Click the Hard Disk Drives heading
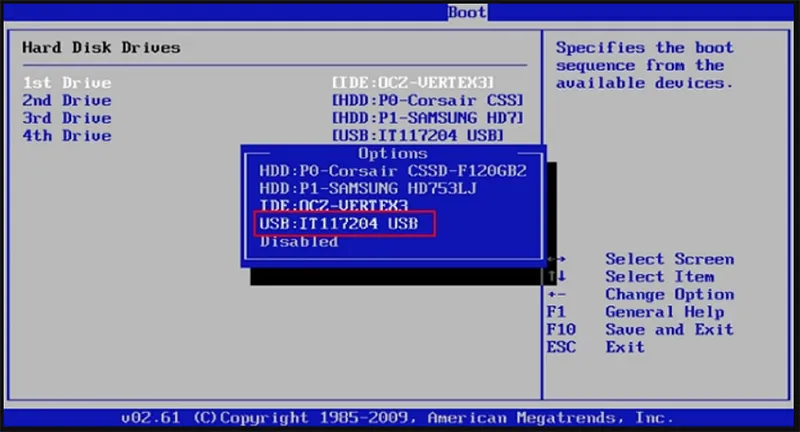 click(x=101, y=47)
